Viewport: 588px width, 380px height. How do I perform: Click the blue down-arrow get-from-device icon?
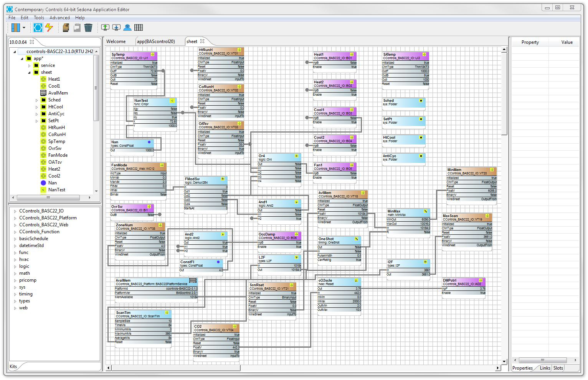tap(116, 27)
